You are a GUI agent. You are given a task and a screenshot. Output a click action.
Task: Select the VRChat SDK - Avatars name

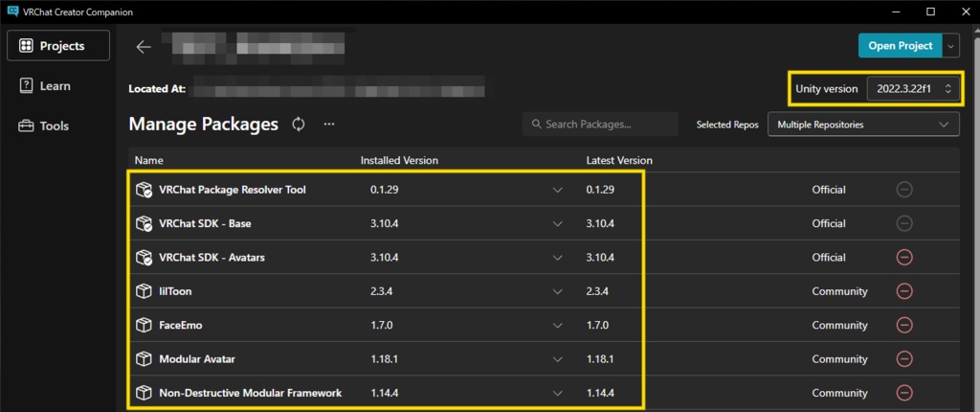pos(212,258)
